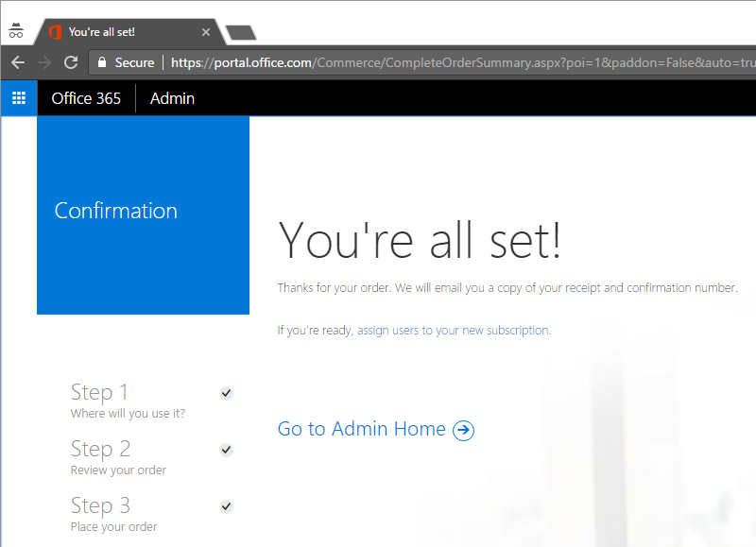Click the Go to Admin Home link
Viewport: 756px width, 547px height.
pyautogui.click(x=361, y=429)
